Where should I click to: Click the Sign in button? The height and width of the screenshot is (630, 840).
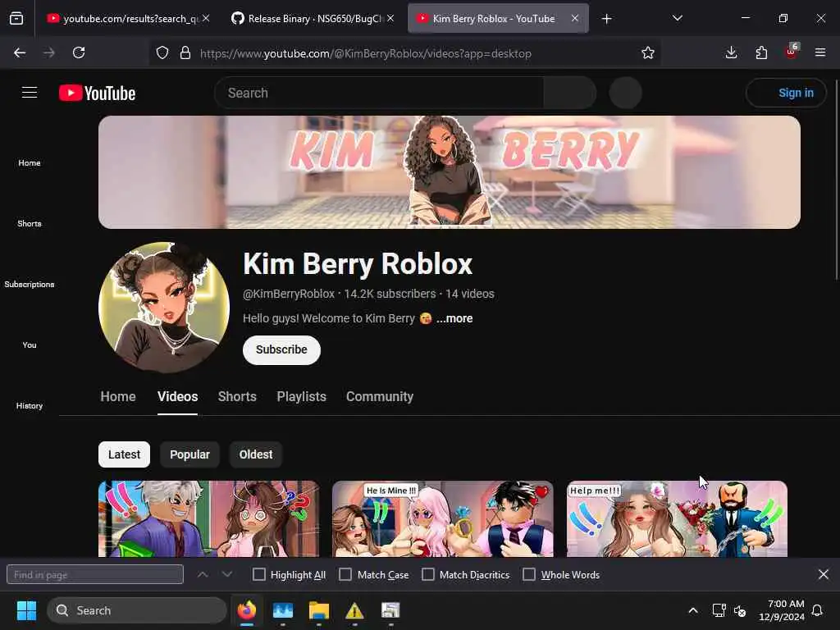pos(786,93)
